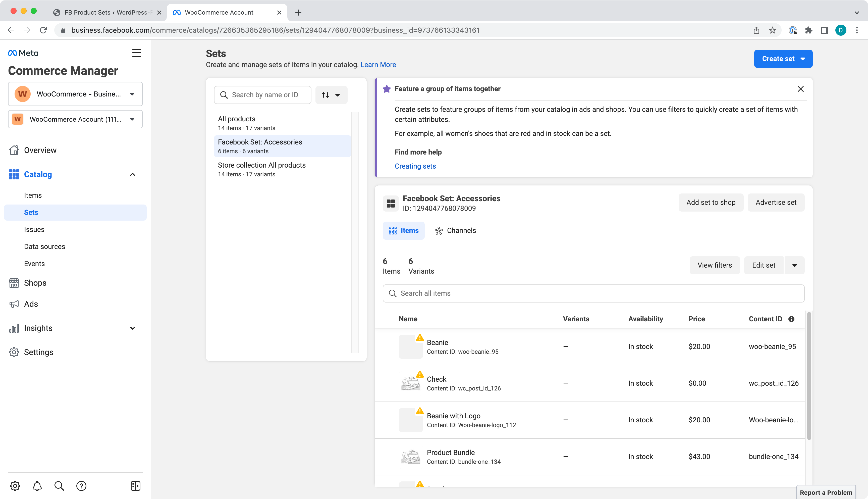The height and width of the screenshot is (499, 868).
Task: Click the Search all items field
Action: [593, 293]
